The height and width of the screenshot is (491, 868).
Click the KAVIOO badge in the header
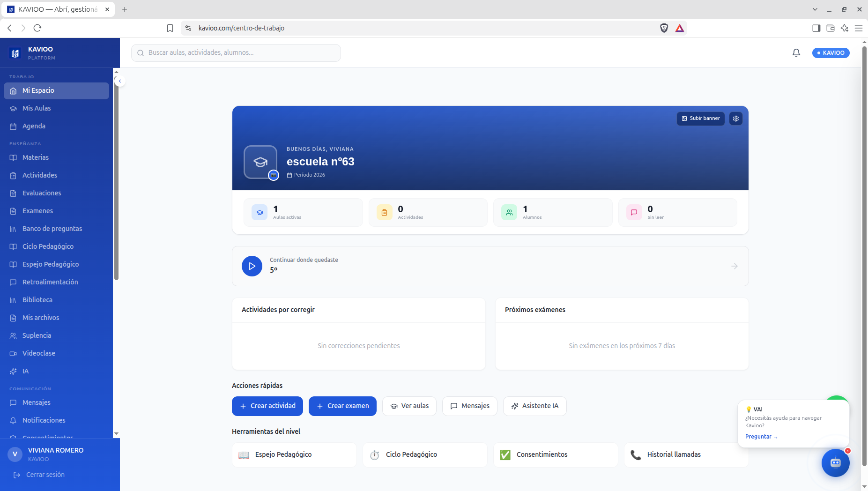[831, 53]
